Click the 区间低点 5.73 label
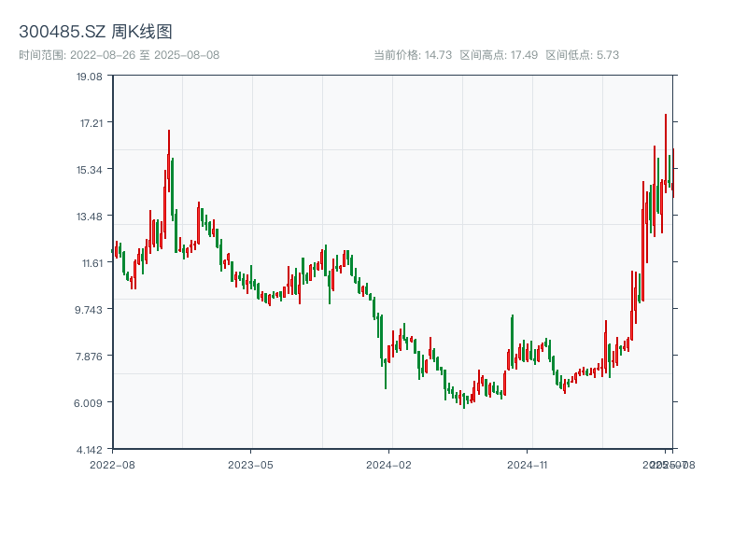The width and height of the screenshot is (747, 560). pyautogui.click(x=583, y=55)
